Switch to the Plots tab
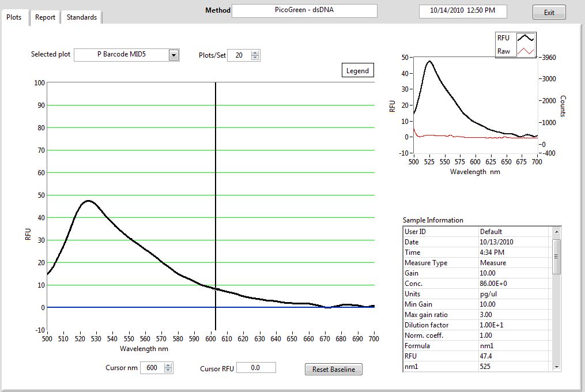 [x=14, y=17]
